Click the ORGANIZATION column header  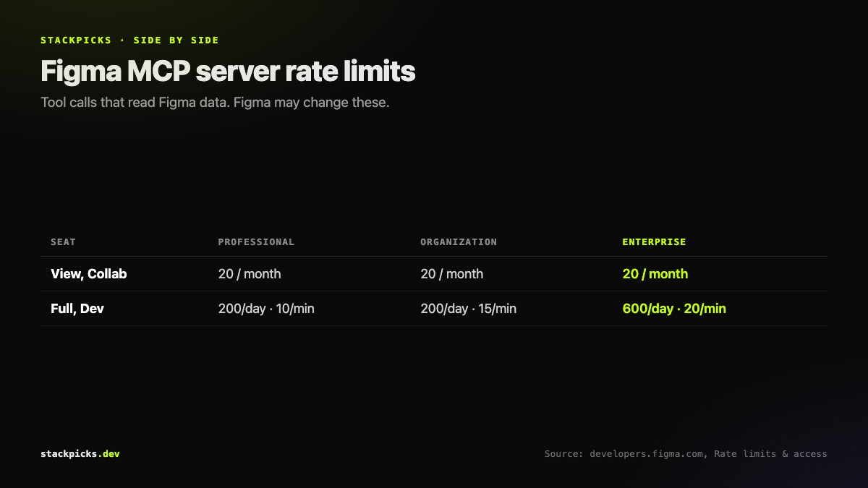coord(459,242)
